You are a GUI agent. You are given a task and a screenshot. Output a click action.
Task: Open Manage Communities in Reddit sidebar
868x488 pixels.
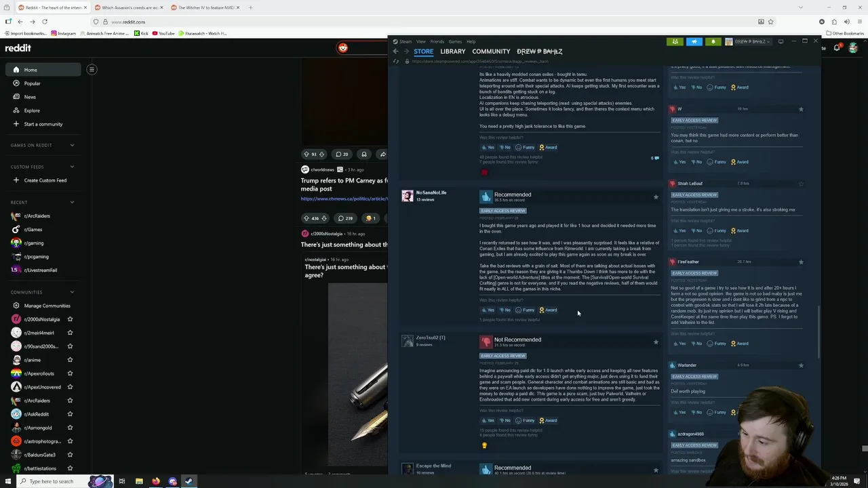point(43,306)
